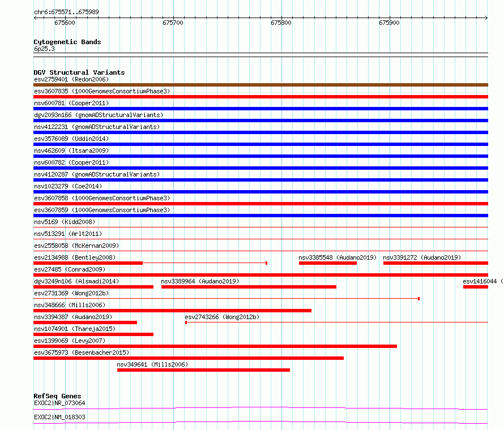Click the Cytogenetic Bands track title
504x430 pixels.
tap(67, 42)
